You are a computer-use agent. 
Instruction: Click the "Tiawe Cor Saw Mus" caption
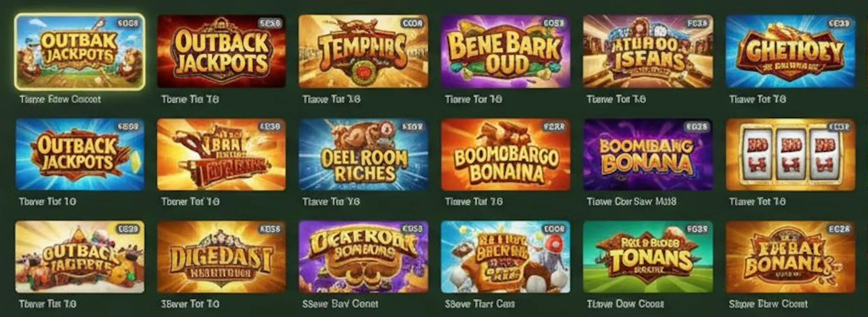631,201
